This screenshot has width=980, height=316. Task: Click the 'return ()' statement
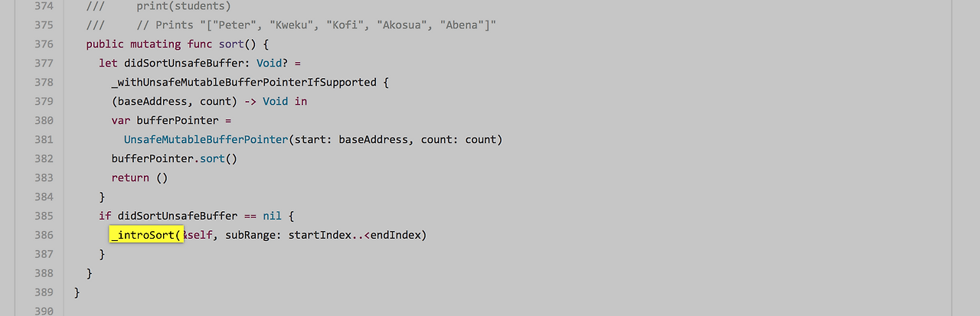click(x=139, y=178)
